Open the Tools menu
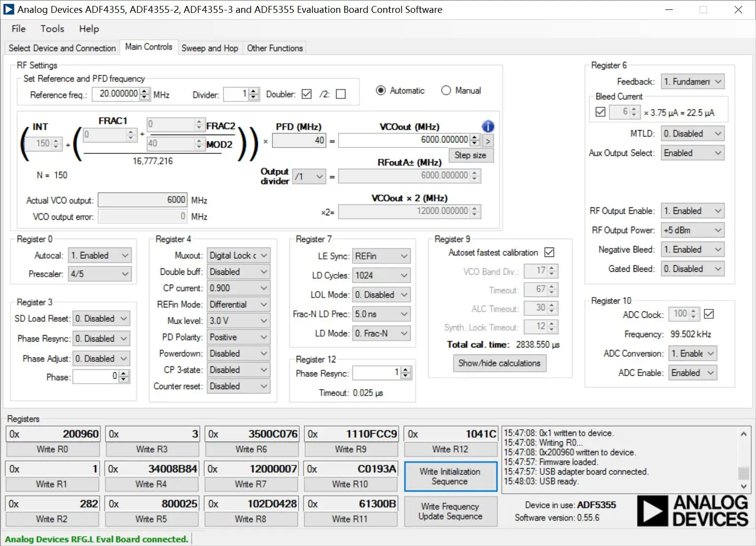 tap(52, 29)
